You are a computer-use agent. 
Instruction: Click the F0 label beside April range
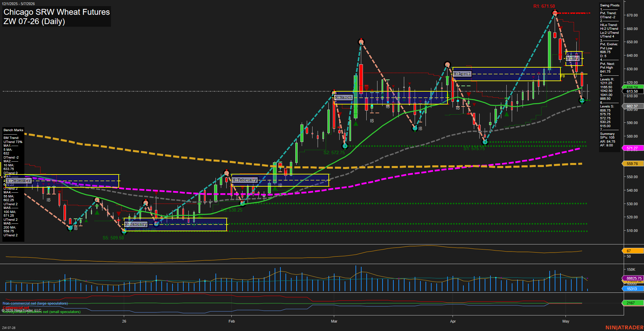point(563,76)
